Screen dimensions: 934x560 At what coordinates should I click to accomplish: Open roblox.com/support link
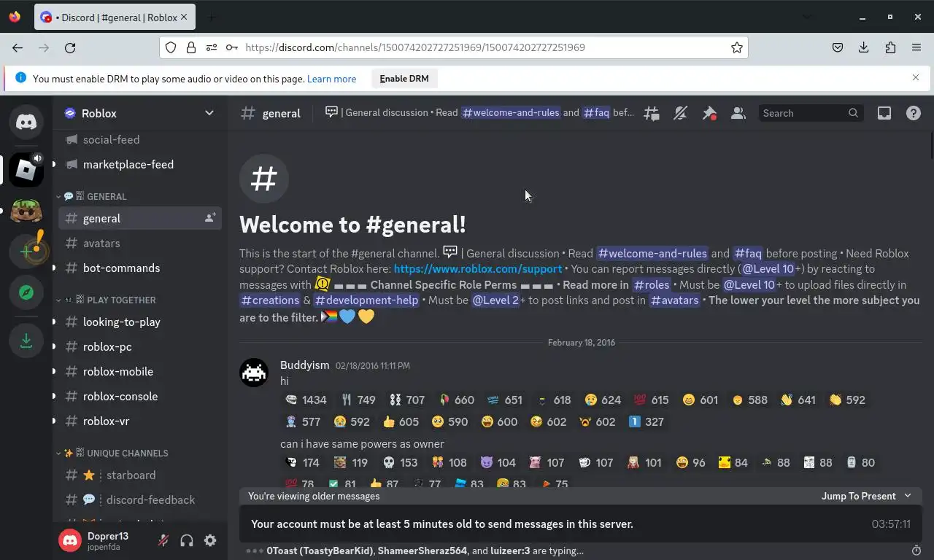point(478,269)
